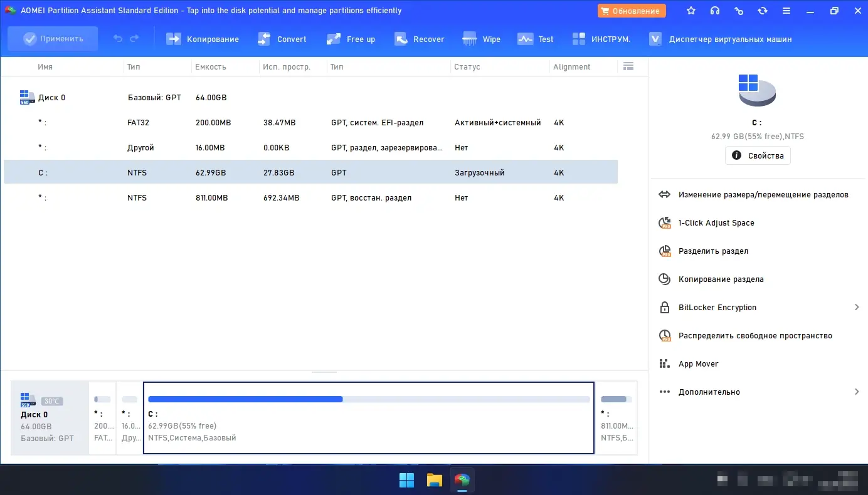868x495 pixels.
Task: Sort by the Имя column header
Action: [45, 66]
